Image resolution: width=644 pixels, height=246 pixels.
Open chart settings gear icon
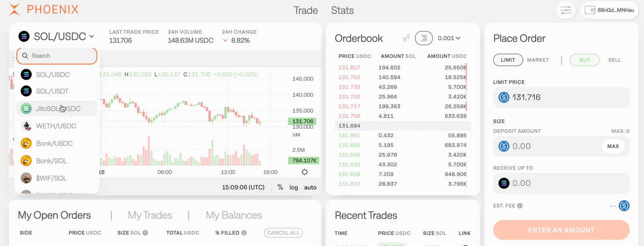tap(305, 172)
